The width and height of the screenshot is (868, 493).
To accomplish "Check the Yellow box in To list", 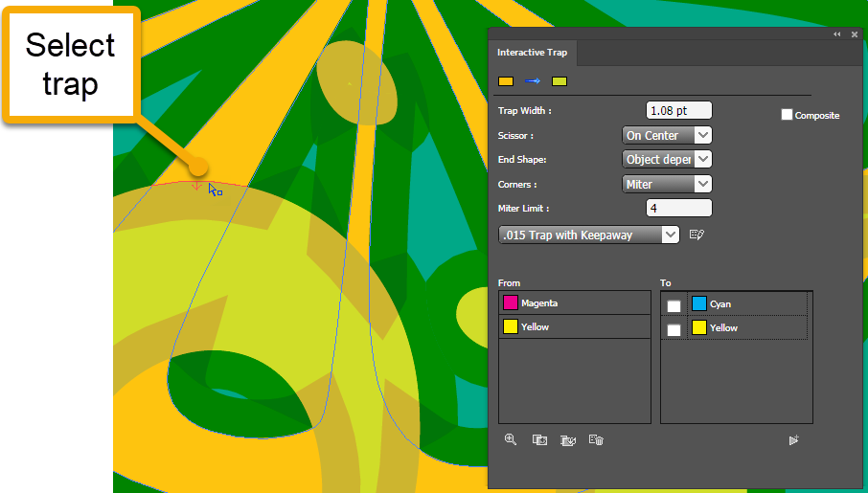I will [x=674, y=329].
